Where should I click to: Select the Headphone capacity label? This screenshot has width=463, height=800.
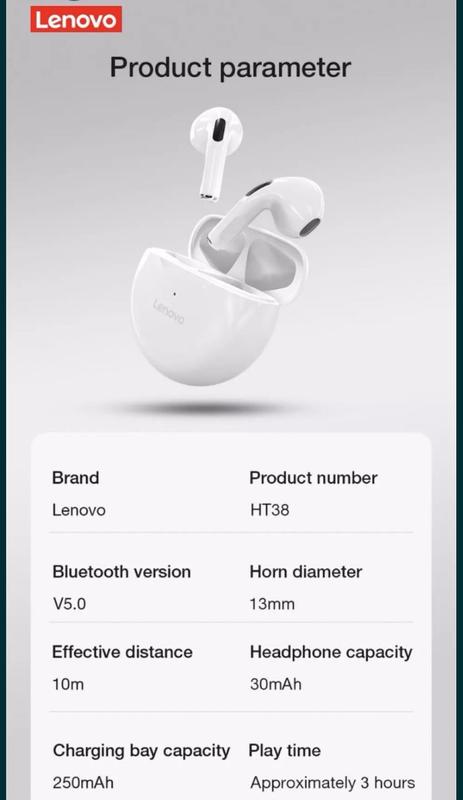click(331, 653)
